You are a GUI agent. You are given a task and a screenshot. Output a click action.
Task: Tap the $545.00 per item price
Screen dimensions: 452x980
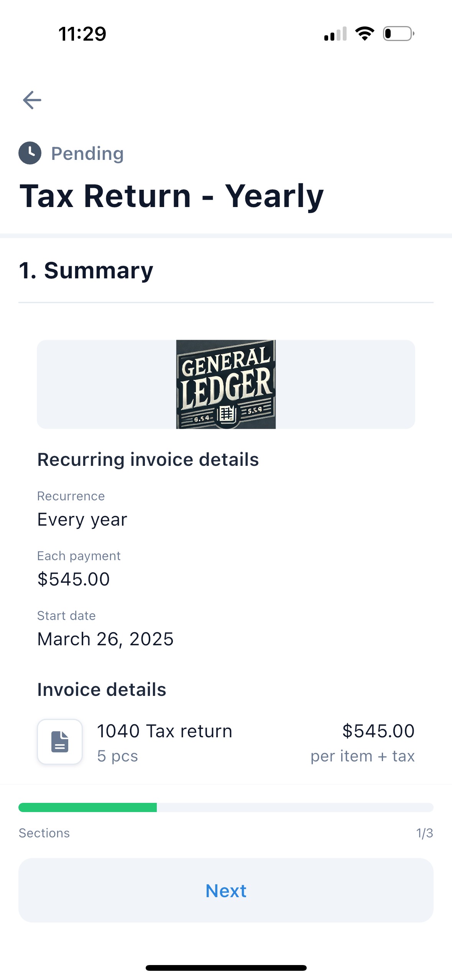click(378, 731)
